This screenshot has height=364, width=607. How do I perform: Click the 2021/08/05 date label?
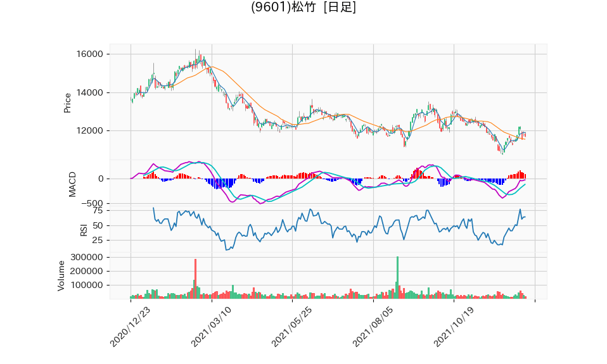[x=371, y=327]
